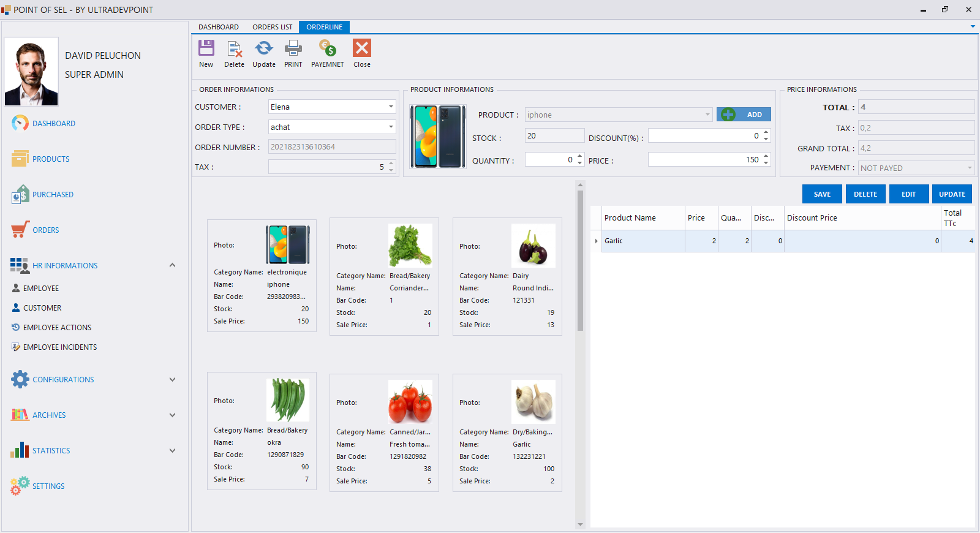The height and width of the screenshot is (533, 980).
Task: Select the Corriander product photo
Action: coord(410,246)
